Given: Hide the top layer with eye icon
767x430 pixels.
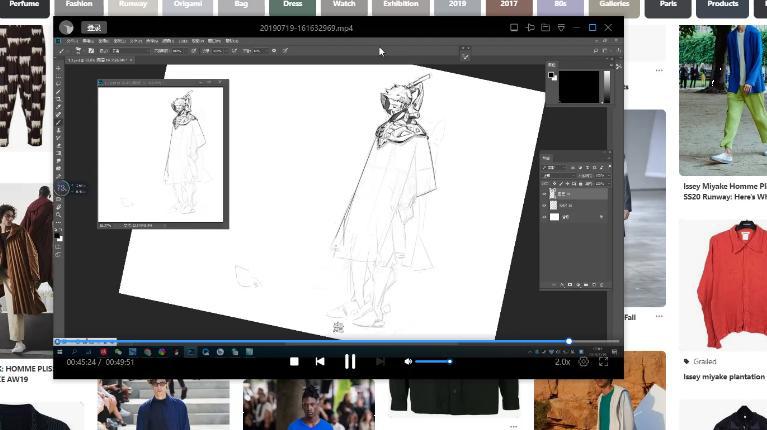Looking at the screenshot, I should point(544,194).
